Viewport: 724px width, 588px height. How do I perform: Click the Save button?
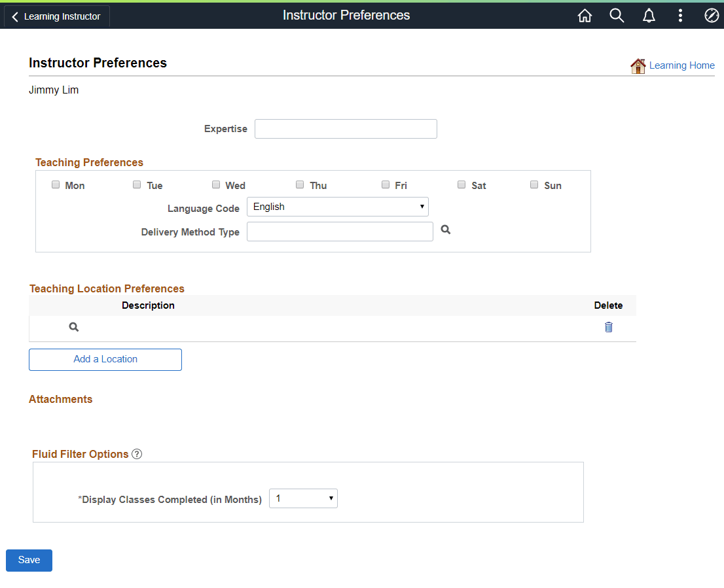(x=29, y=560)
